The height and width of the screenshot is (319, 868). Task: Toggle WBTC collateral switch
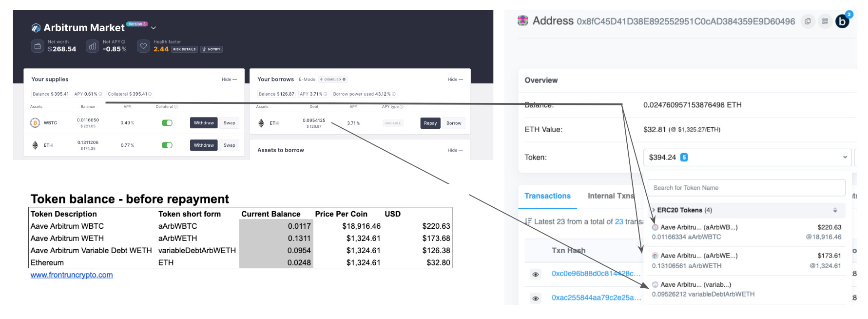click(x=167, y=123)
